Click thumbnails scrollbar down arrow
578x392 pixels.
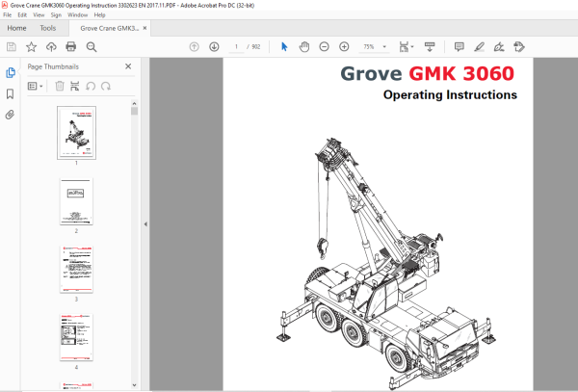[134, 385]
